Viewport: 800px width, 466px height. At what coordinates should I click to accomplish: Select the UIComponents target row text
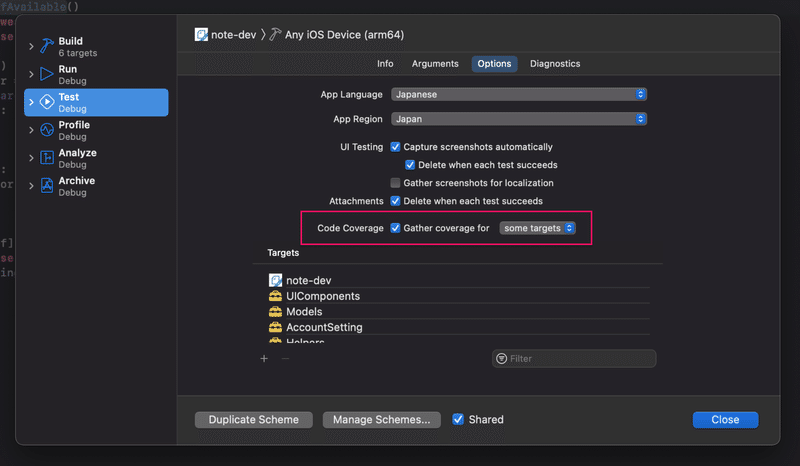point(323,296)
